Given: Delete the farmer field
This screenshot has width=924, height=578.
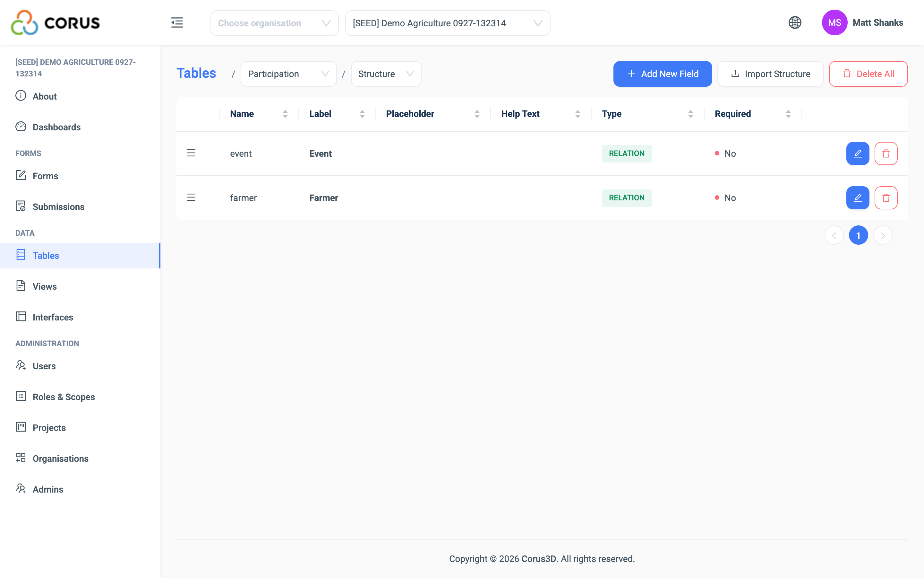Looking at the screenshot, I should click(x=886, y=197).
